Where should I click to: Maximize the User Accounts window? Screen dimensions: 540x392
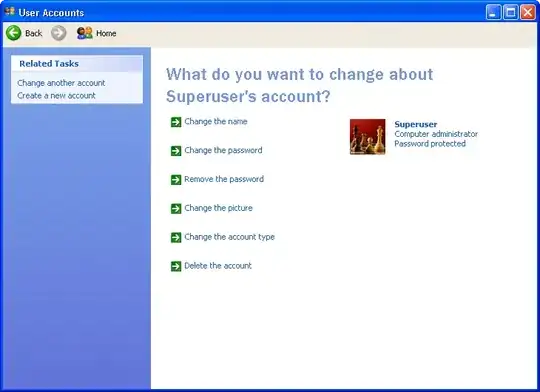tap(511, 12)
